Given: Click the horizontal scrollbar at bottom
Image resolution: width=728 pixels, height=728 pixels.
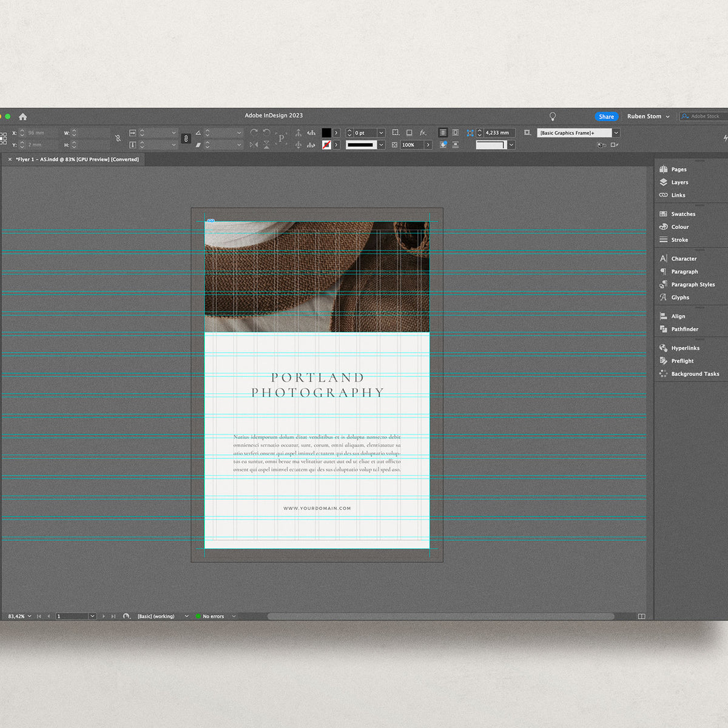Looking at the screenshot, I should 440,616.
